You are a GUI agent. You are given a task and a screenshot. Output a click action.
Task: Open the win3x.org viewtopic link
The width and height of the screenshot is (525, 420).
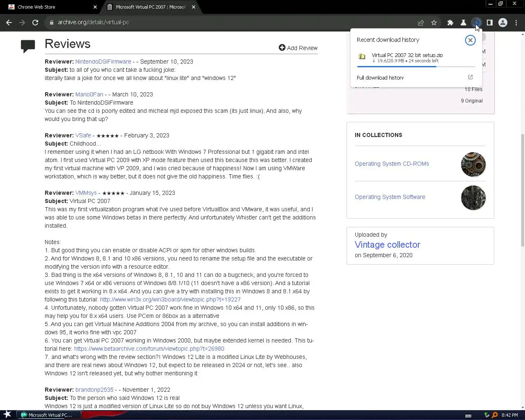coord(170,299)
